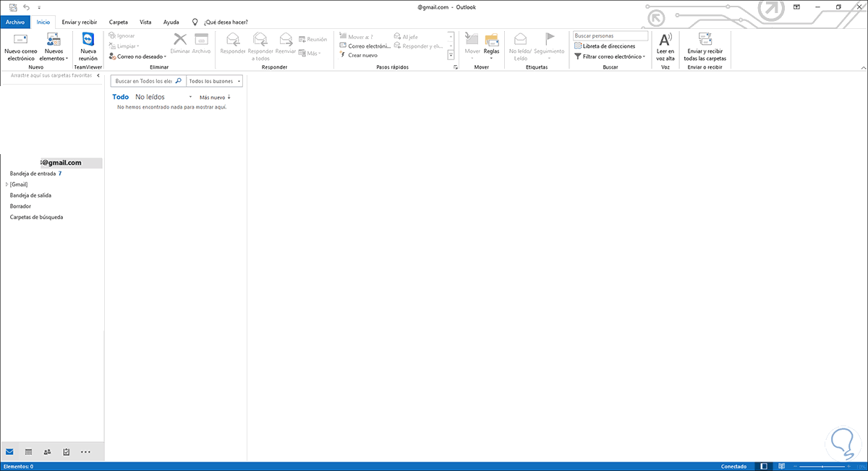Open the Más respond dropdown

tap(309, 53)
